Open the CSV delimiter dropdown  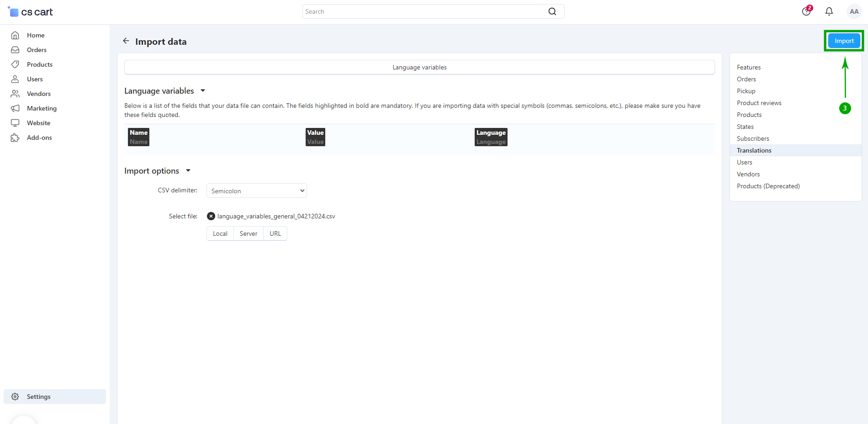tap(256, 191)
